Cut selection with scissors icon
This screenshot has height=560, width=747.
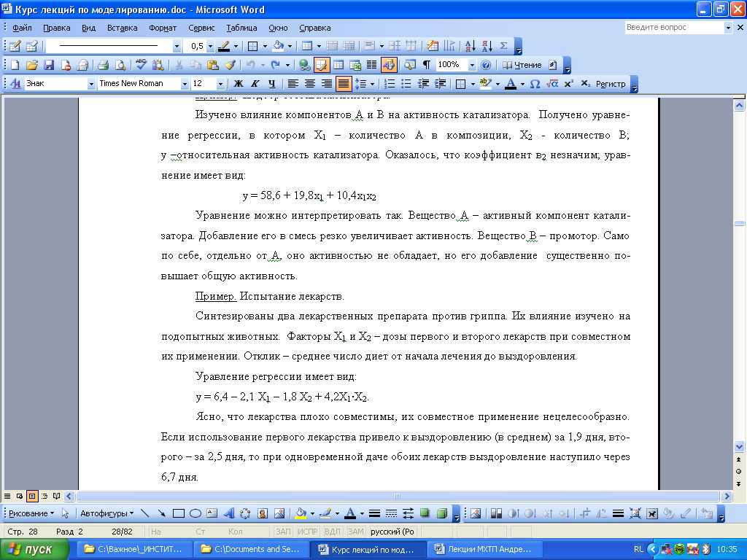(x=179, y=65)
